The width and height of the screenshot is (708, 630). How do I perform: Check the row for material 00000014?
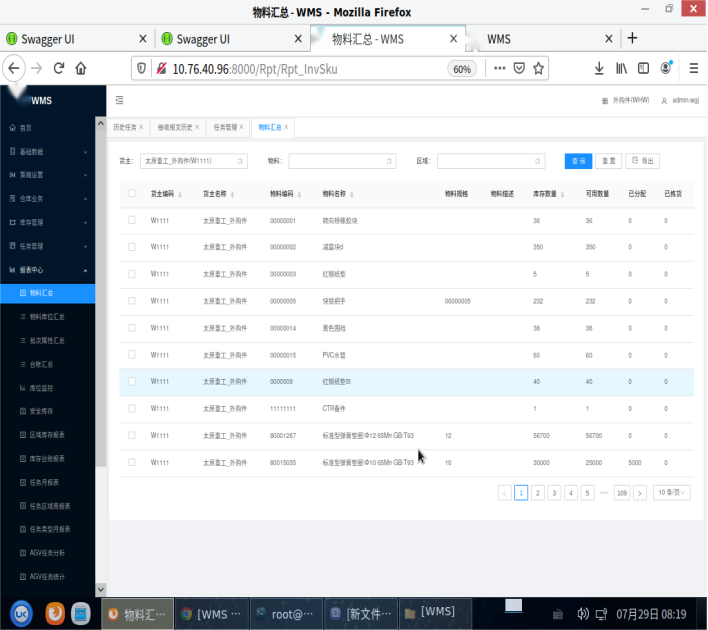tap(131, 327)
